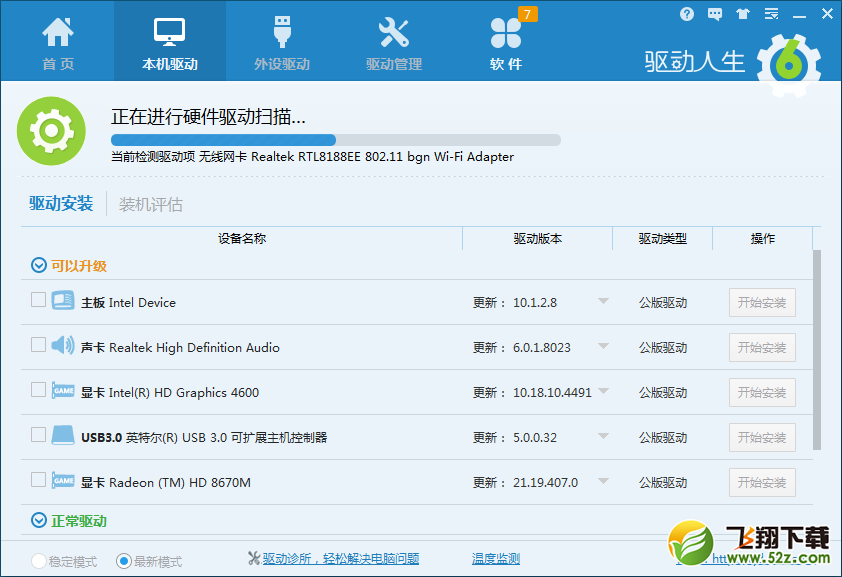
Task: Click the 显卡 Radeon (TM) HD 8670M name
Action: 165,483
